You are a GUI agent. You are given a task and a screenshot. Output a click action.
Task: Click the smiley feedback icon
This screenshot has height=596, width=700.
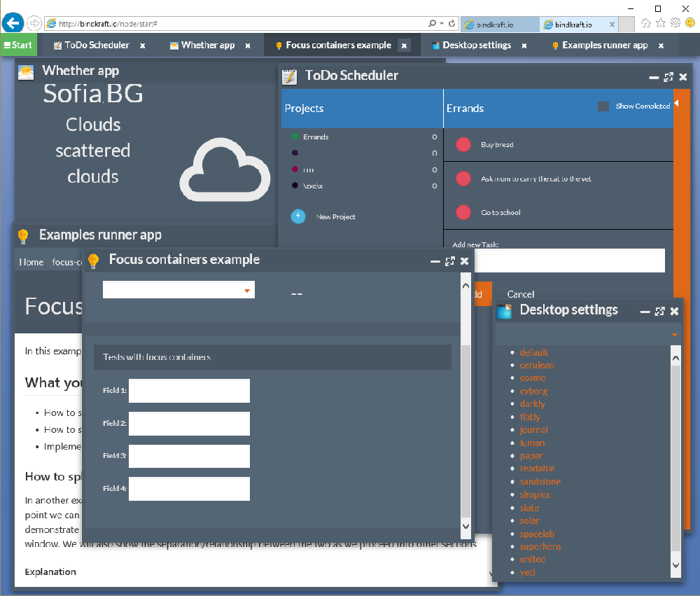[690, 23]
